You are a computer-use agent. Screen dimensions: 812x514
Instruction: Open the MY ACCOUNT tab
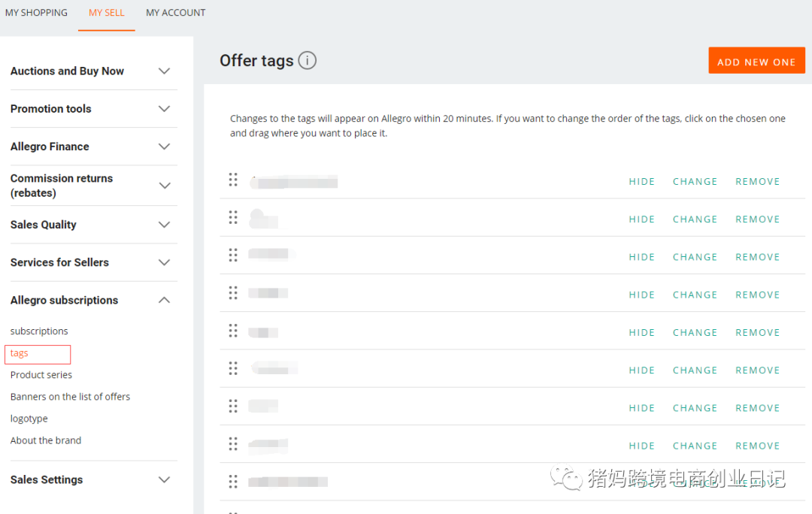(x=176, y=13)
